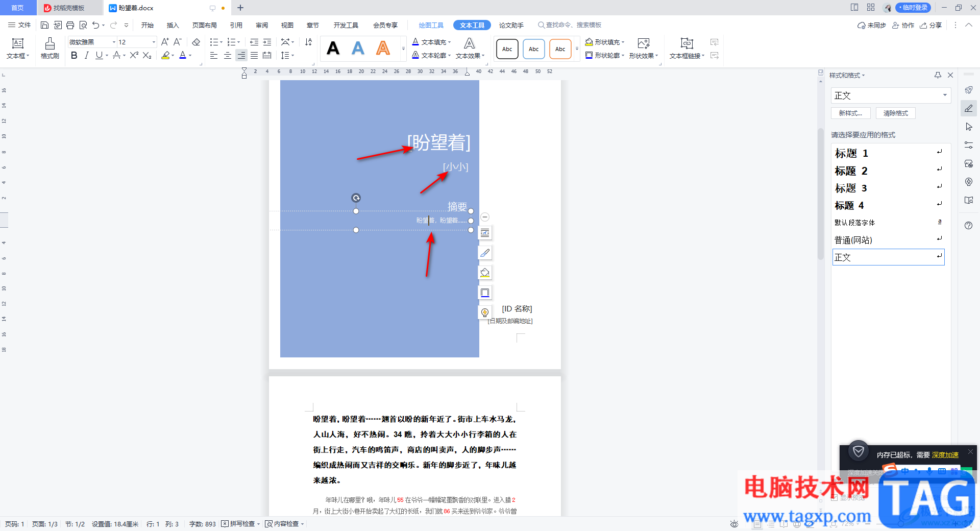Viewport: 980px width, 531px height.
Task: Expand the 文本轮廓 text outline dropdown
Action: [x=450, y=56]
